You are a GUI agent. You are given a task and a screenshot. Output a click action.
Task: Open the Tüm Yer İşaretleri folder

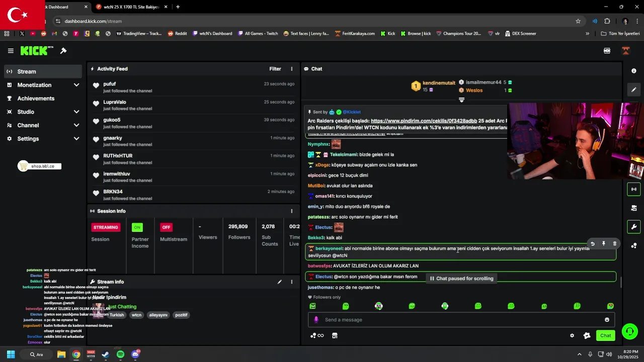tap(620, 34)
